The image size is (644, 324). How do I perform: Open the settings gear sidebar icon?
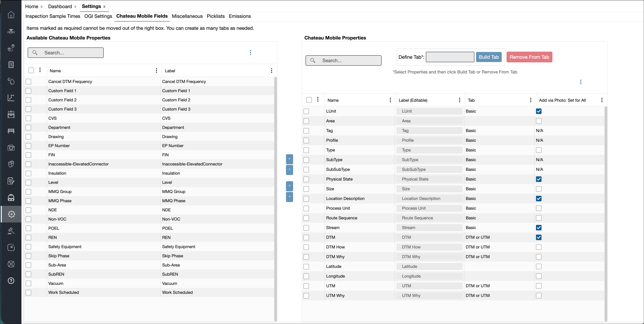pos(11,214)
